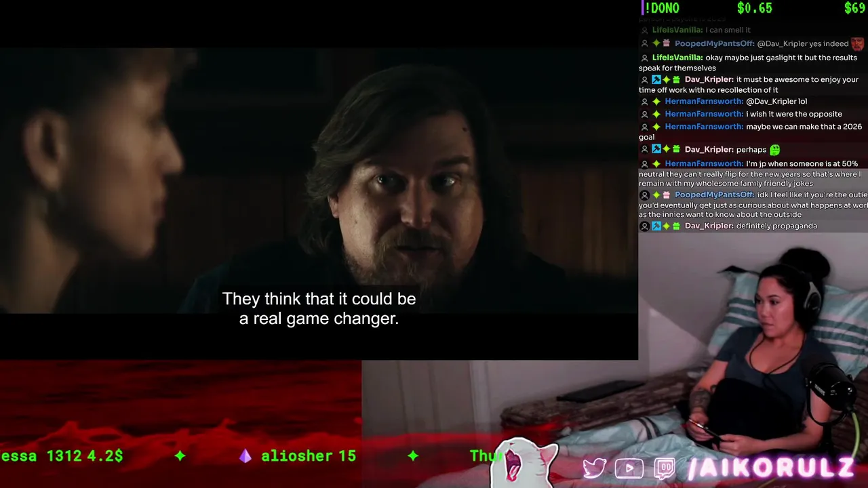The image size is (868, 488).
Task: Click HermanFarnsworth's name on '@Dav_Kripler lol' message
Action: 704,101
